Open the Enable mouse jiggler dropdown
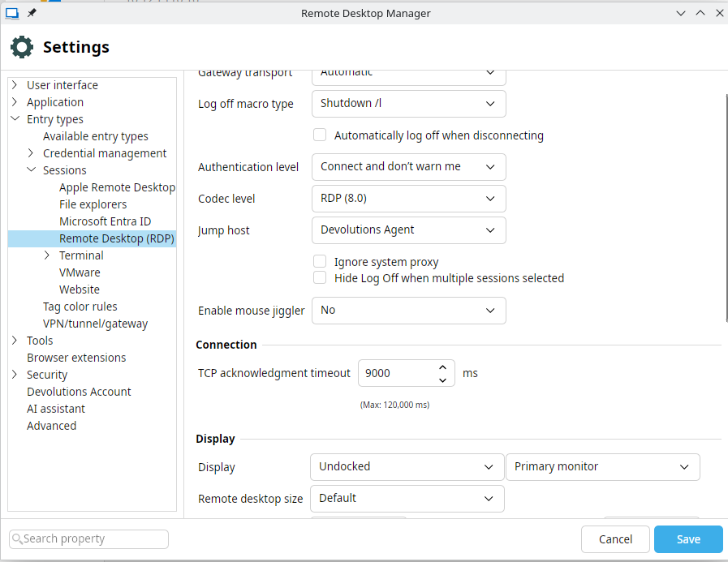728x562 pixels. click(408, 311)
